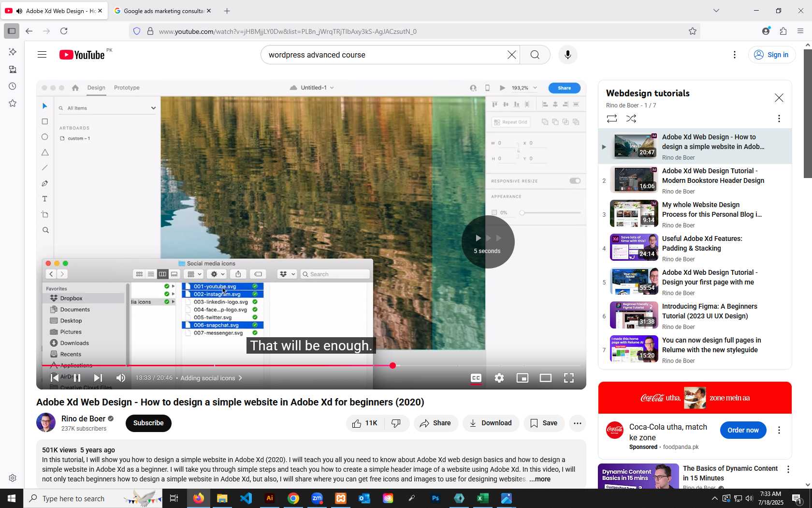Viewport: 812px width, 508px height.
Task: Like the video with thumbs up
Action: [365, 423]
